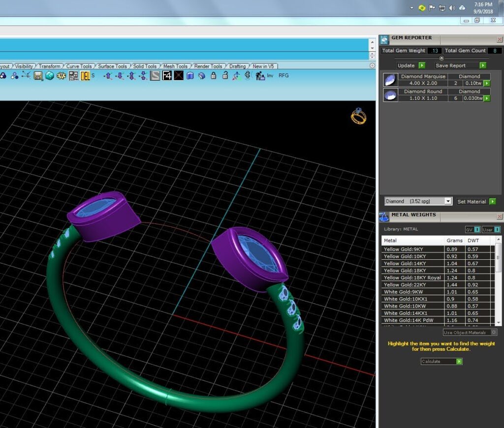The height and width of the screenshot is (428, 504).
Task: Open the Solid Tools tab
Action: 145,66
